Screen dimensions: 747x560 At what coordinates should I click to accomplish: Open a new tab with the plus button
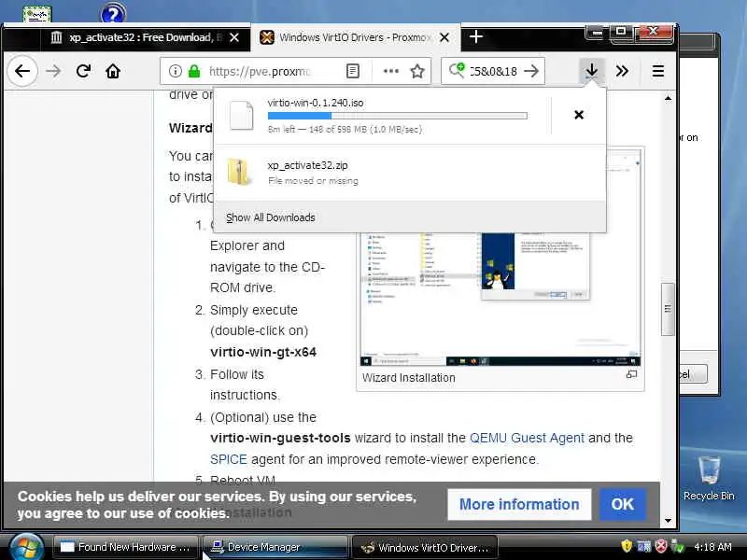click(x=476, y=36)
